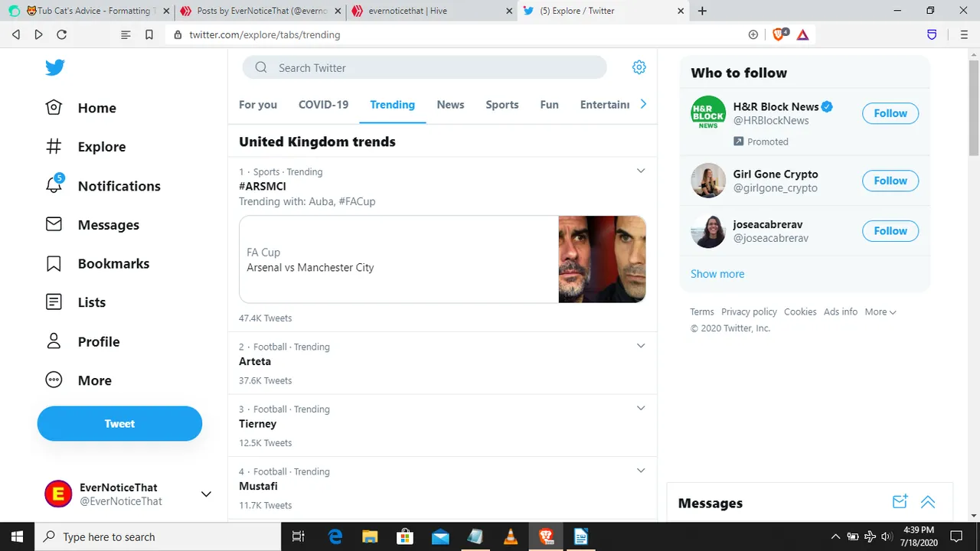The image size is (980, 551).
Task: Open Ads info link
Action: [x=841, y=312]
